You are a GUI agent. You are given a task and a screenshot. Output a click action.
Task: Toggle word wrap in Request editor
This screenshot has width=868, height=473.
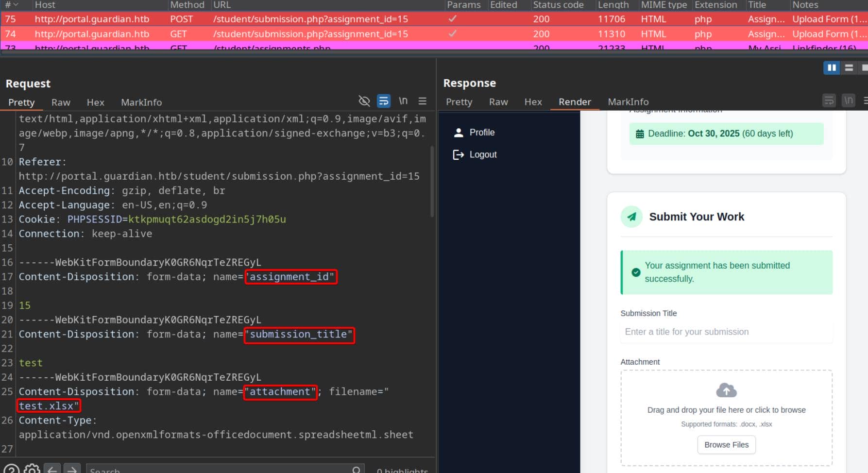[x=384, y=101]
